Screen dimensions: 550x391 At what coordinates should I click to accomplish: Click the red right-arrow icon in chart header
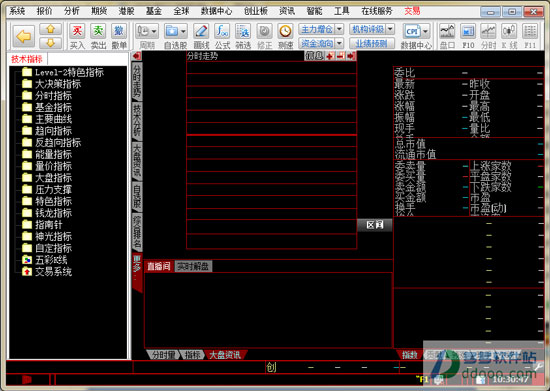click(351, 56)
